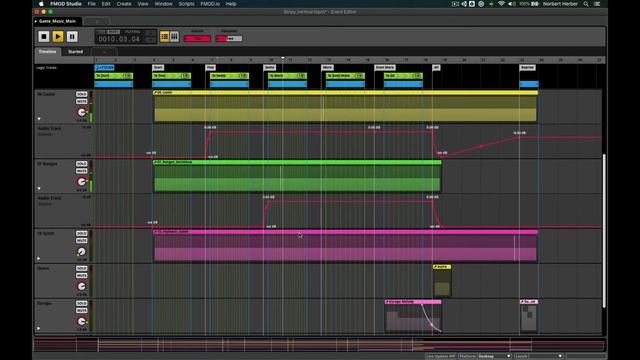Click the volume knob on the magenta Synth track
Viewport: 640px width, 360px height.
pos(82,252)
